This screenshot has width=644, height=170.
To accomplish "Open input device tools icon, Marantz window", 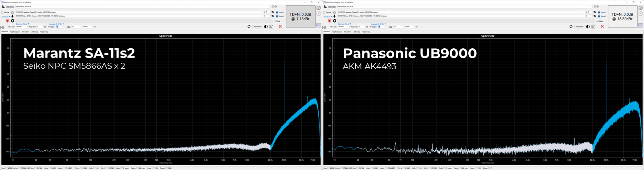I will point(273,16).
